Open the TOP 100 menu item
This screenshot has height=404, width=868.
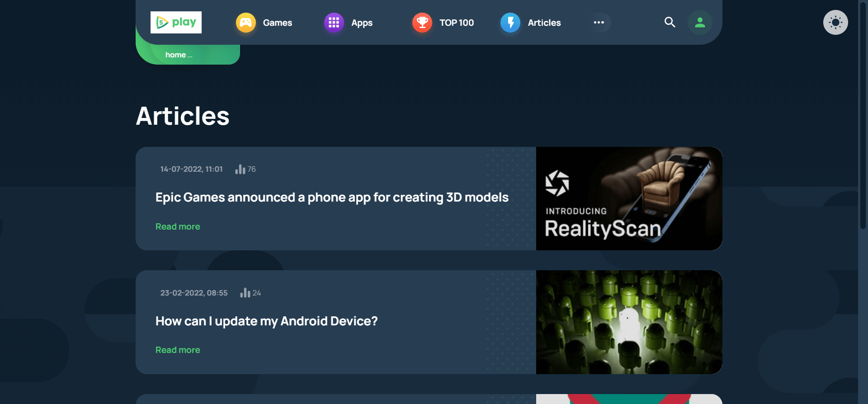(x=456, y=23)
